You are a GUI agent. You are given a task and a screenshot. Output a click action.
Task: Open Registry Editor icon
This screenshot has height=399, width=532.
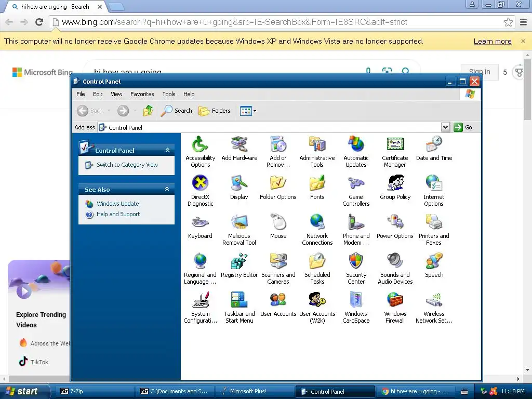239,265
